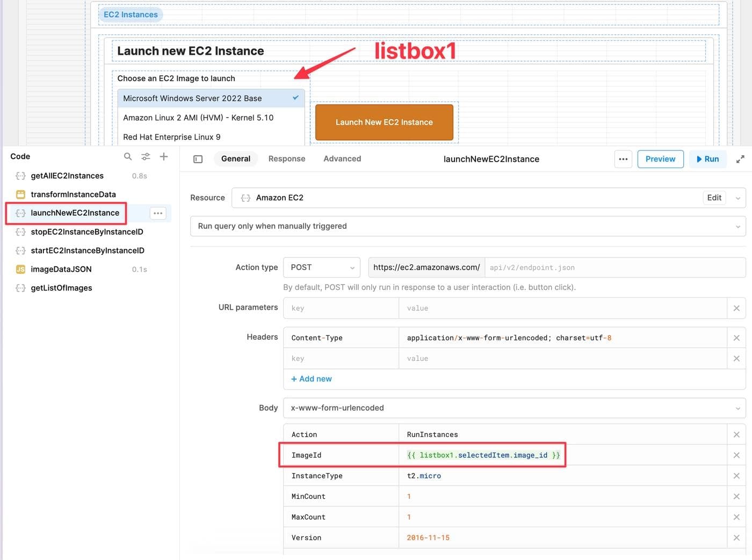Screen dimensions: 752x560
Task: Switch to the Response tab
Action: (287, 158)
